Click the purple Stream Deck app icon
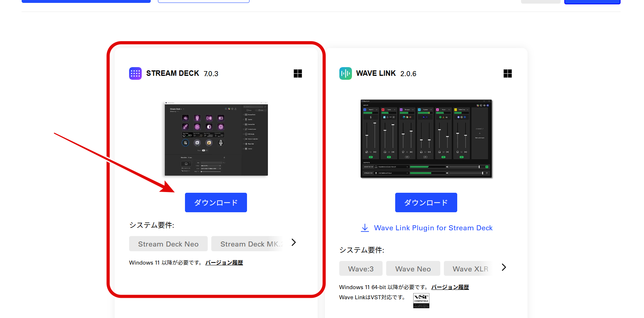This screenshot has width=644, height=318. pos(135,74)
